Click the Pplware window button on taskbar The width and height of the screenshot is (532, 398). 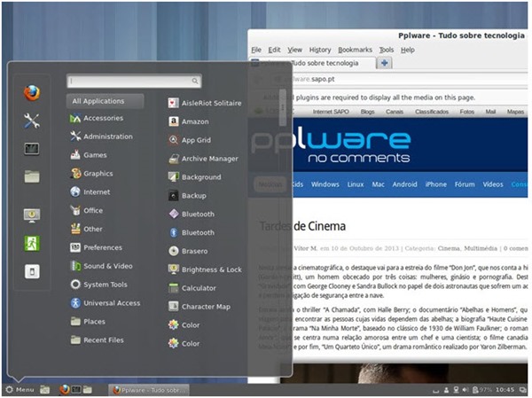coord(149,390)
